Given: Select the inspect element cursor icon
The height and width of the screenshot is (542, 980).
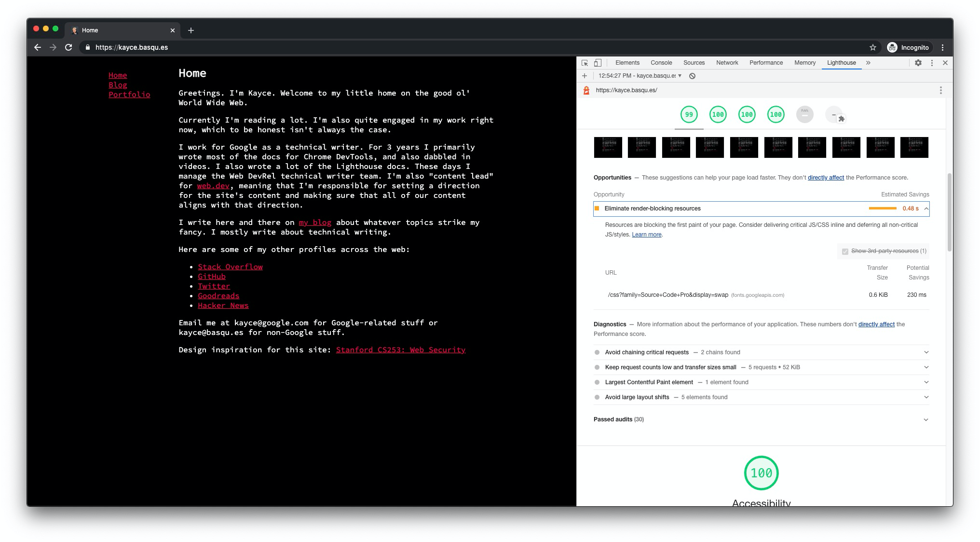Looking at the screenshot, I should 584,63.
